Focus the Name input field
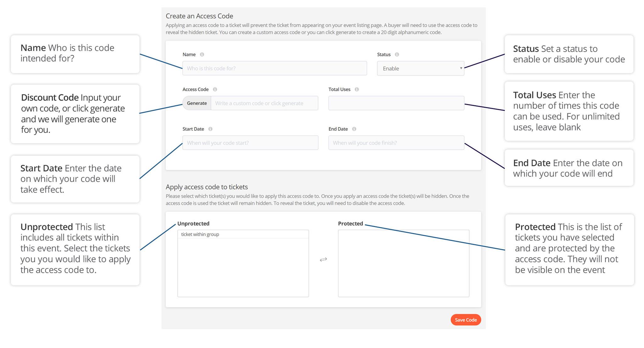The height and width of the screenshot is (348, 644). [275, 68]
